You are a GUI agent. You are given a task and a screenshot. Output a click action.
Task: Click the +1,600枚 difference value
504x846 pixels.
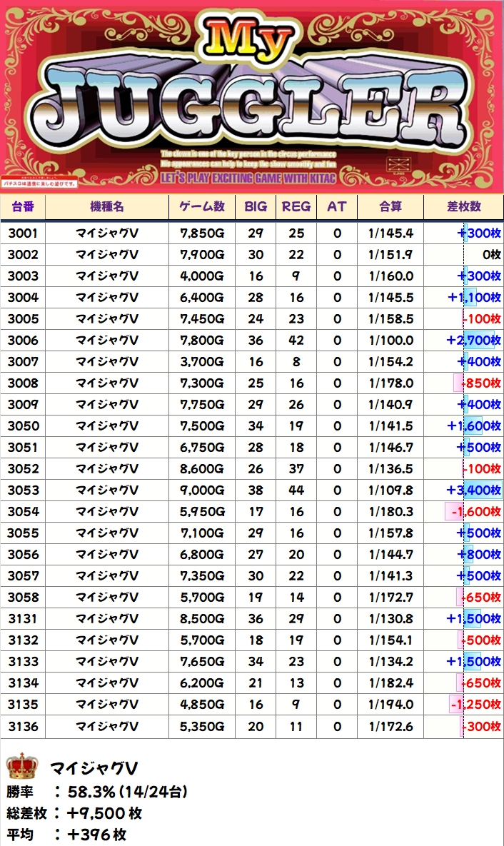pos(474,426)
